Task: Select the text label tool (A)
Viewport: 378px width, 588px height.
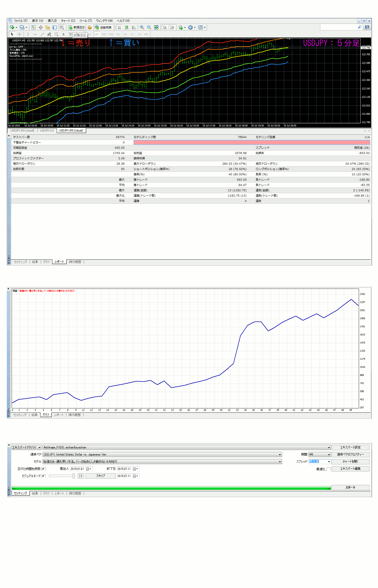Action: point(63,34)
